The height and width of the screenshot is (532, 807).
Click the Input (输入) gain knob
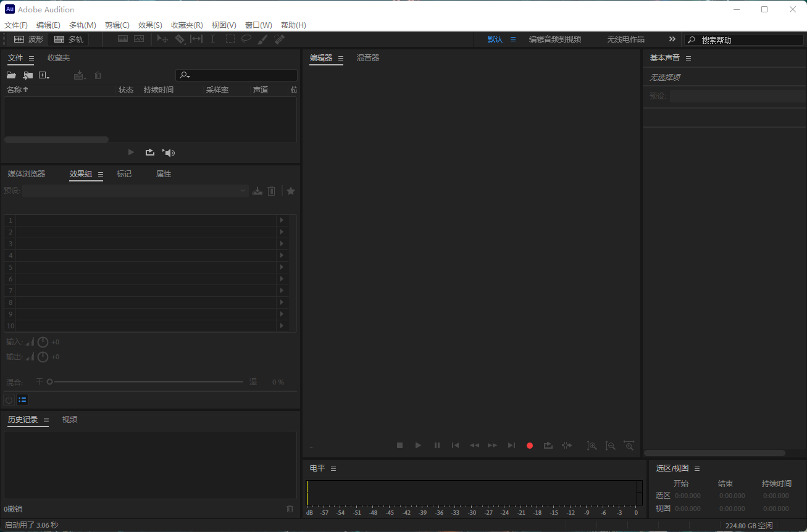[43, 342]
